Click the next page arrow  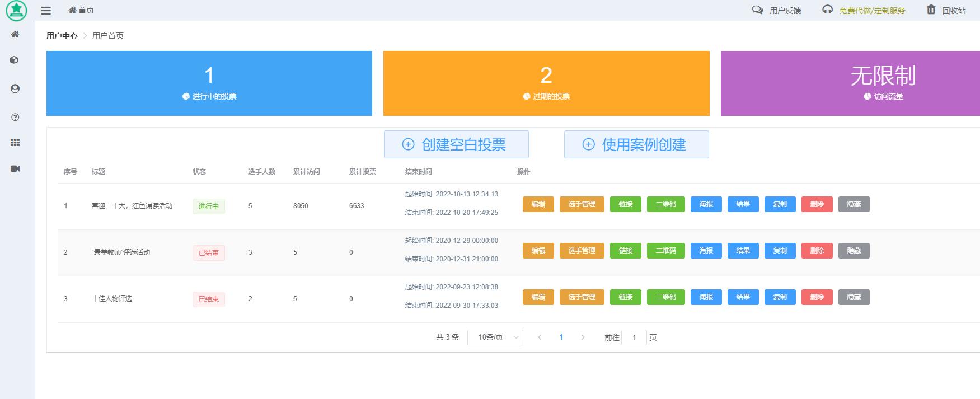point(583,337)
